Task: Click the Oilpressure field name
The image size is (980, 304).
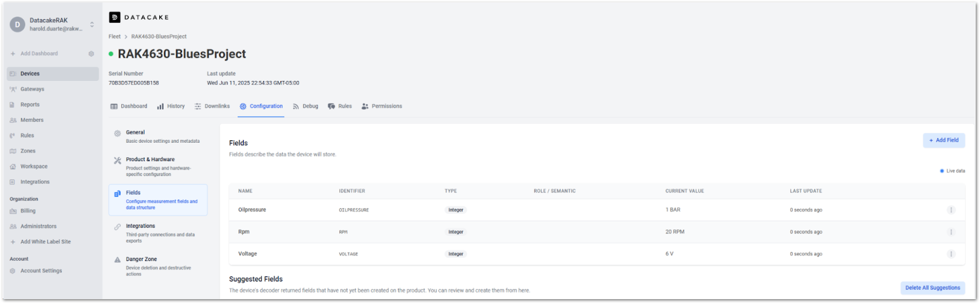Action: (x=252, y=210)
